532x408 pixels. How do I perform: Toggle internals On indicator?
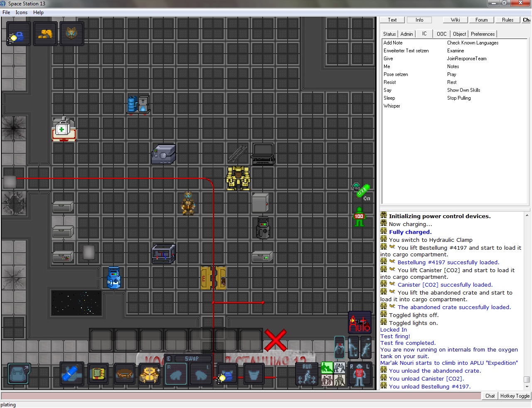tap(361, 192)
